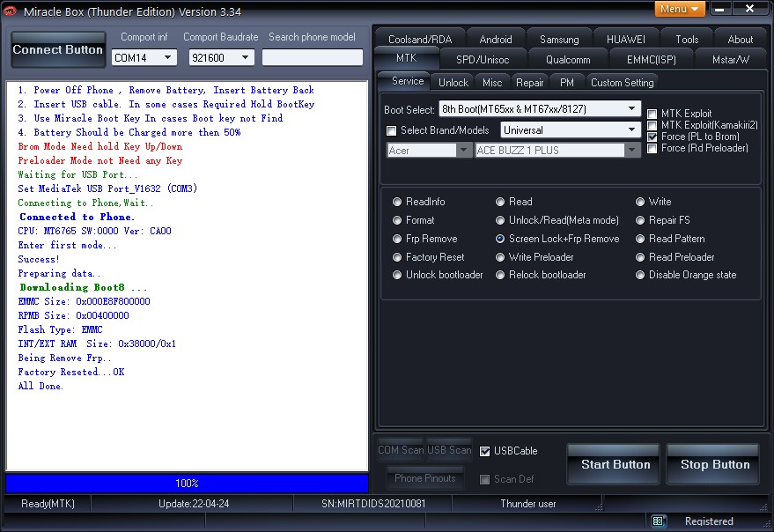The height and width of the screenshot is (532, 774).
Task: Click the Start Button
Action: coord(614,464)
